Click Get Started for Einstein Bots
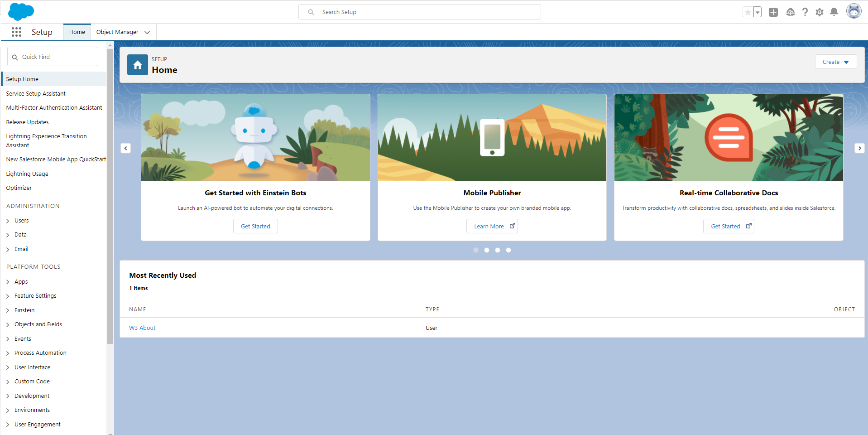Viewport: 868px width, 435px height. [255, 226]
